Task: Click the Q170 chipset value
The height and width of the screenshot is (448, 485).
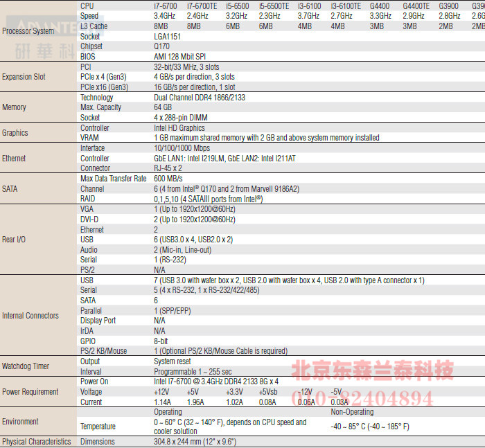Action: tap(161, 46)
